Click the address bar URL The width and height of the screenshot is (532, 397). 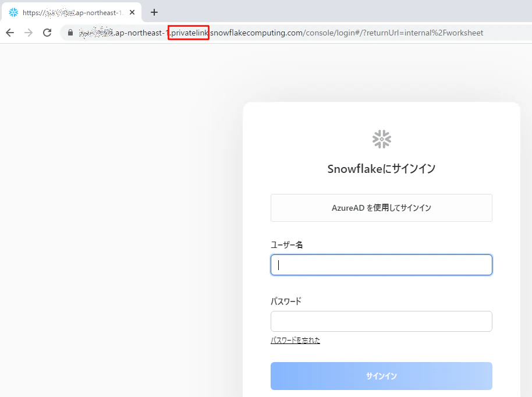pos(281,33)
